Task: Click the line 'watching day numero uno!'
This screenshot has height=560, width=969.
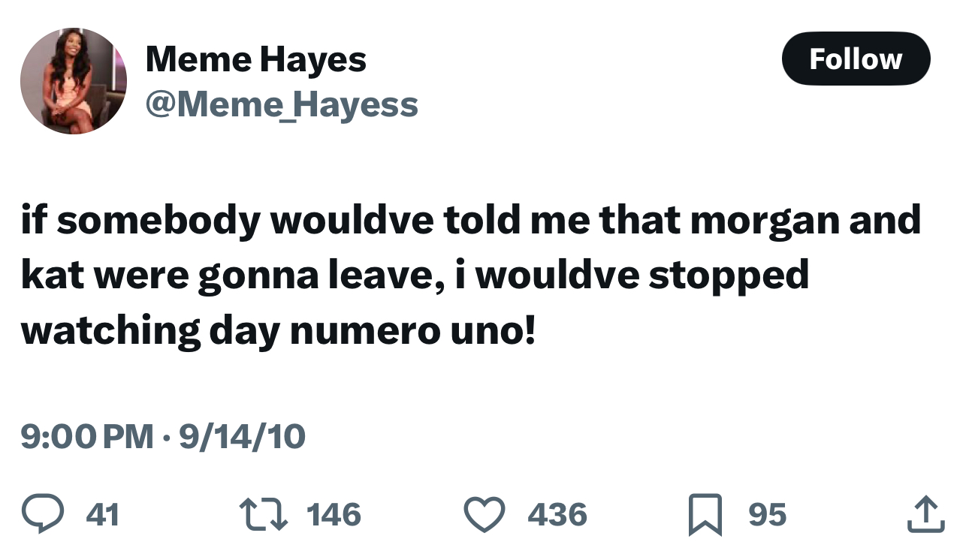Action: click(279, 332)
